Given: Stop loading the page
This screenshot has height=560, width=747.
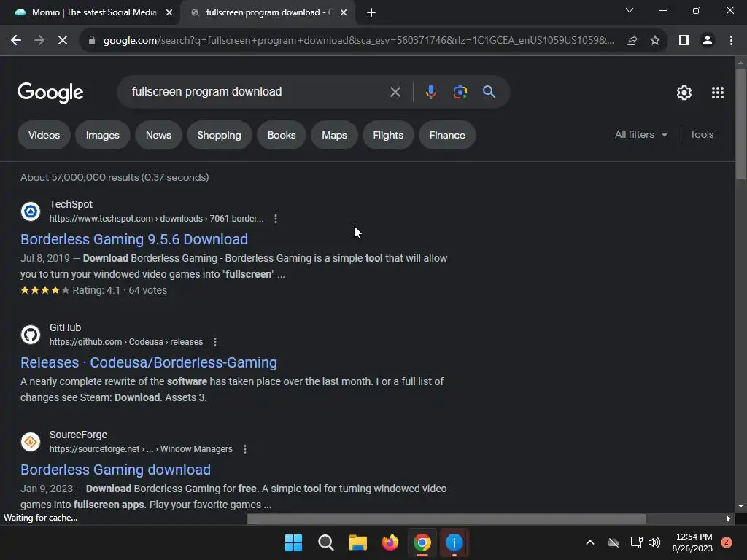Looking at the screenshot, I should tap(63, 41).
